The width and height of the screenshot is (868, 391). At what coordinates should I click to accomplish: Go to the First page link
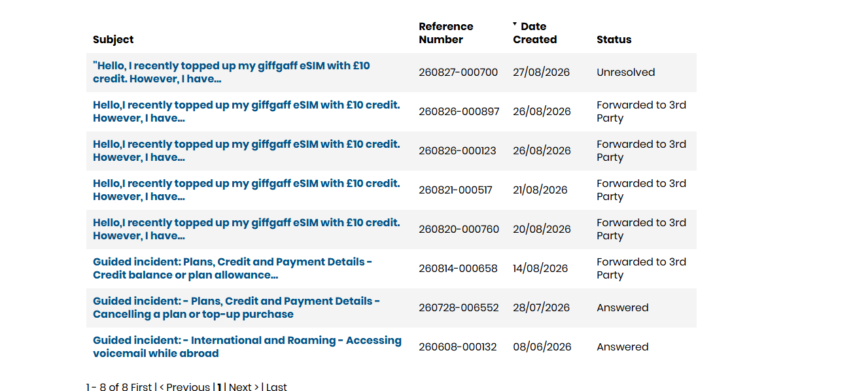141,387
